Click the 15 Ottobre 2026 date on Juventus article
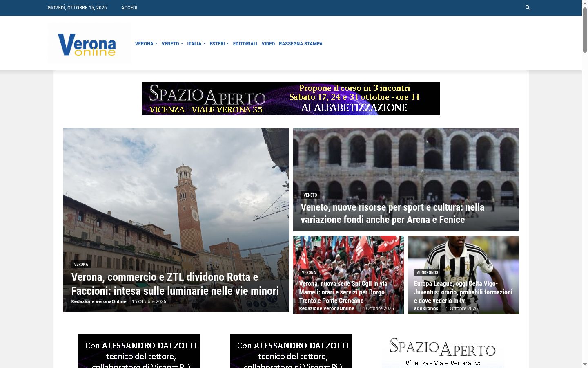588x368 pixels. tap(461, 308)
